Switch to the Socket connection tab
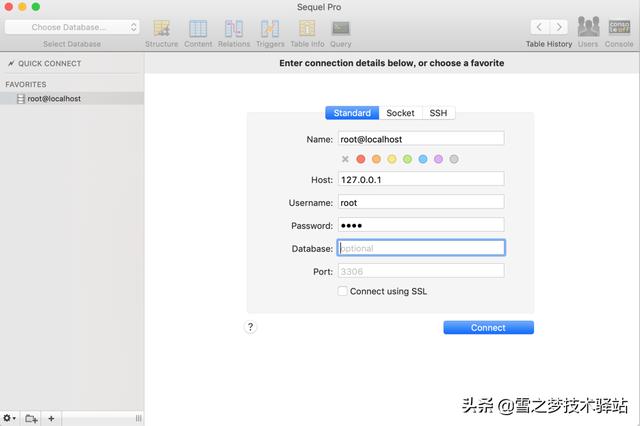 pos(400,113)
